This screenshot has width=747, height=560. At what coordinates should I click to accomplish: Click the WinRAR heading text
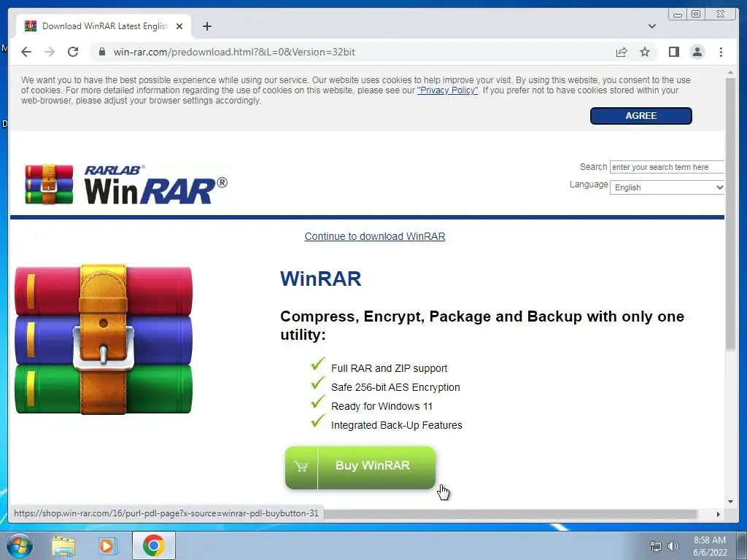321,279
